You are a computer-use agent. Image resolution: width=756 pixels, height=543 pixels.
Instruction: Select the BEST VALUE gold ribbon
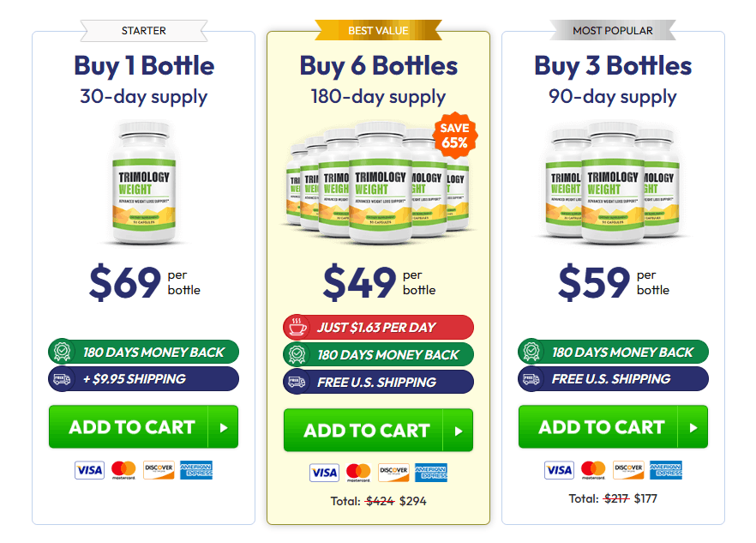(378, 30)
